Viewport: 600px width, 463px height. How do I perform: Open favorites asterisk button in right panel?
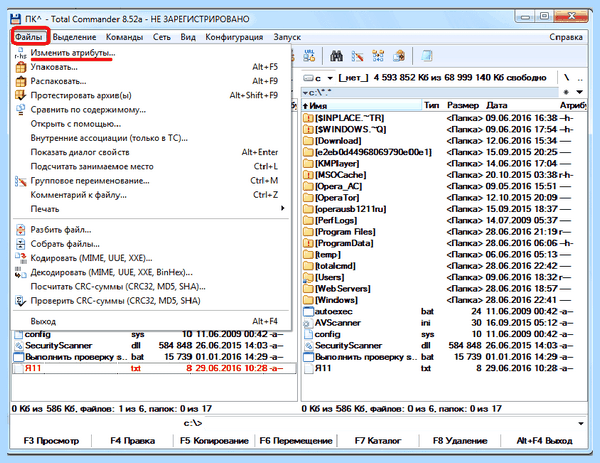[x=566, y=92]
